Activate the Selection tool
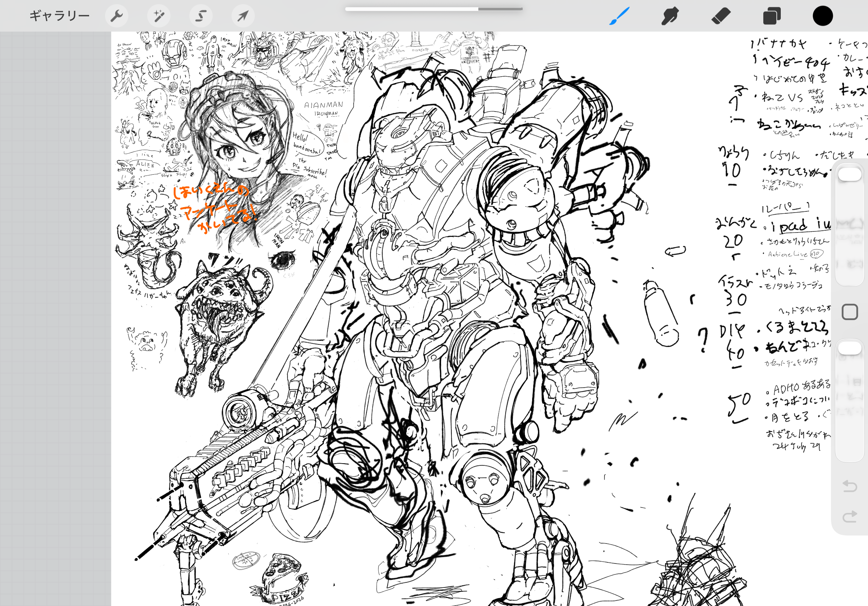Image resolution: width=868 pixels, height=606 pixels. coord(201,16)
